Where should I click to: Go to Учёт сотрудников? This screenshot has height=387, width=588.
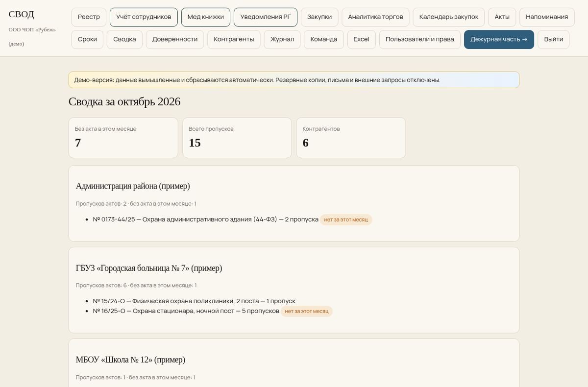144,17
